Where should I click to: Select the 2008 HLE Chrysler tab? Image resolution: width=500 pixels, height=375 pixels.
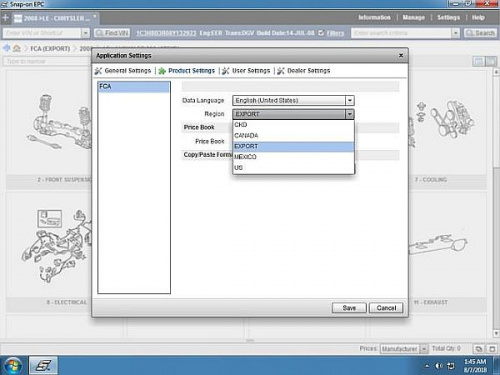55,18
